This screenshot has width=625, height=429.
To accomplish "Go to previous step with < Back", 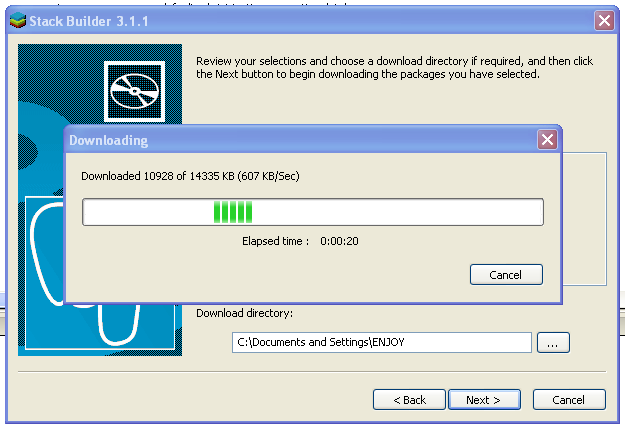I will (x=409, y=399).
